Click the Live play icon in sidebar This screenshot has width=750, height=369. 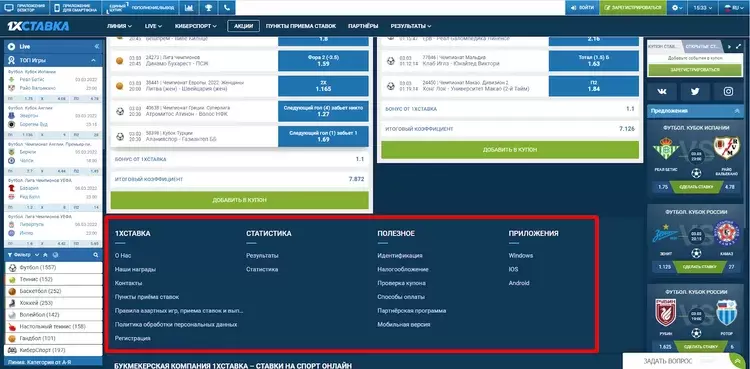(12, 46)
